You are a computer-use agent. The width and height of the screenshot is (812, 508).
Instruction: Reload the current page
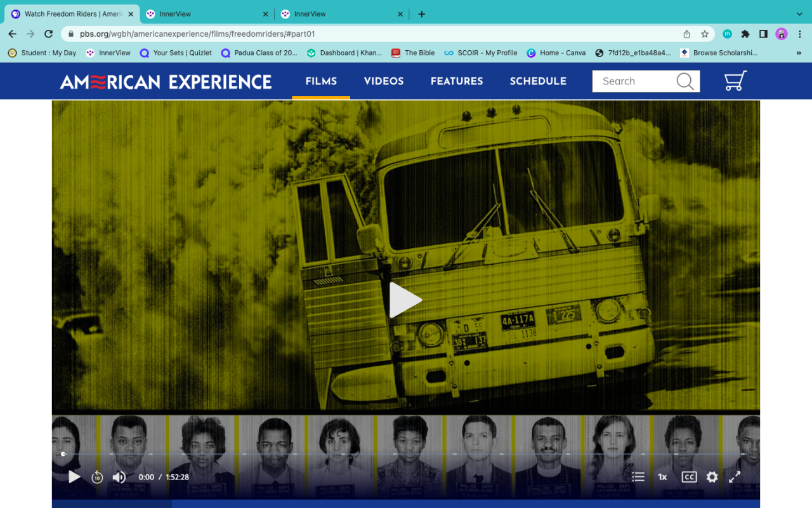click(49, 34)
